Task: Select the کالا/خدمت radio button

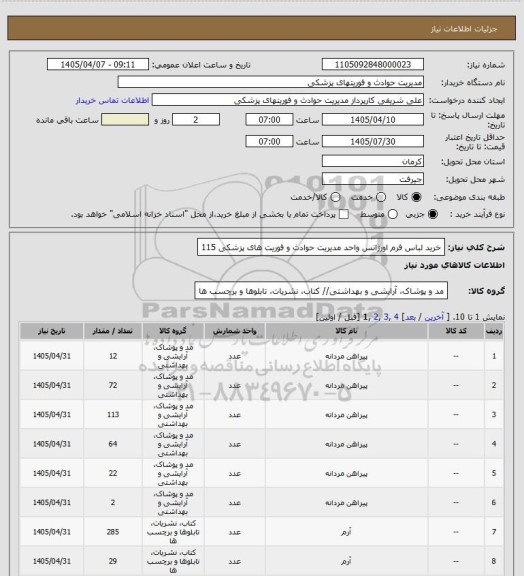Action: coord(335,197)
